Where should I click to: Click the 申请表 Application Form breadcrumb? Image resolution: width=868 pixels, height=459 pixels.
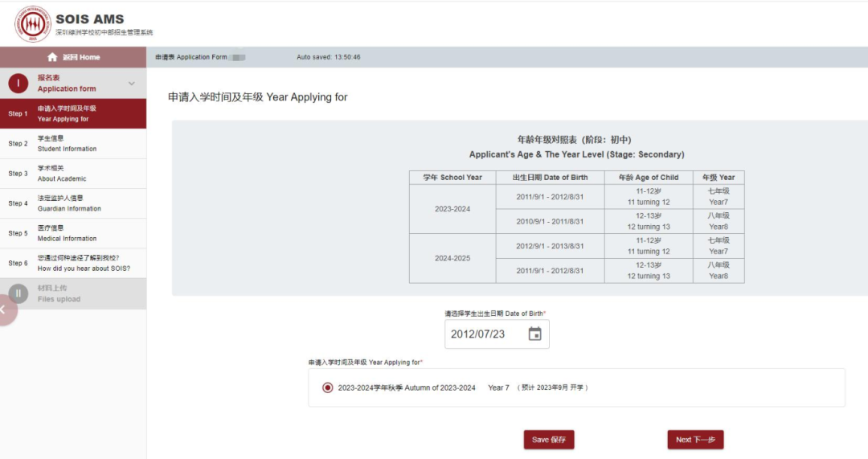pos(191,57)
